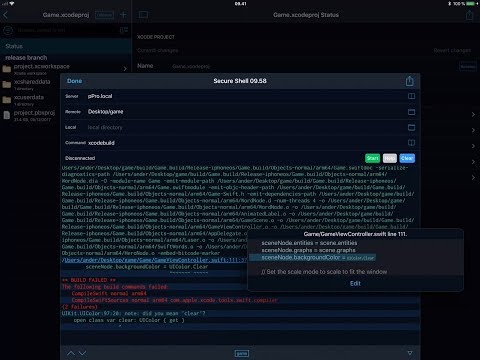
Task: Expand the third chevron row in the Status pane
Action: click(x=473, y=146)
